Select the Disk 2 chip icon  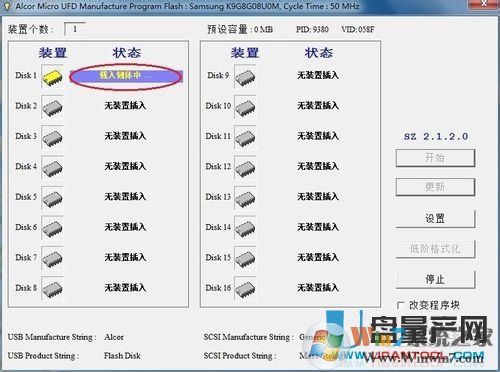click(x=52, y=107)
